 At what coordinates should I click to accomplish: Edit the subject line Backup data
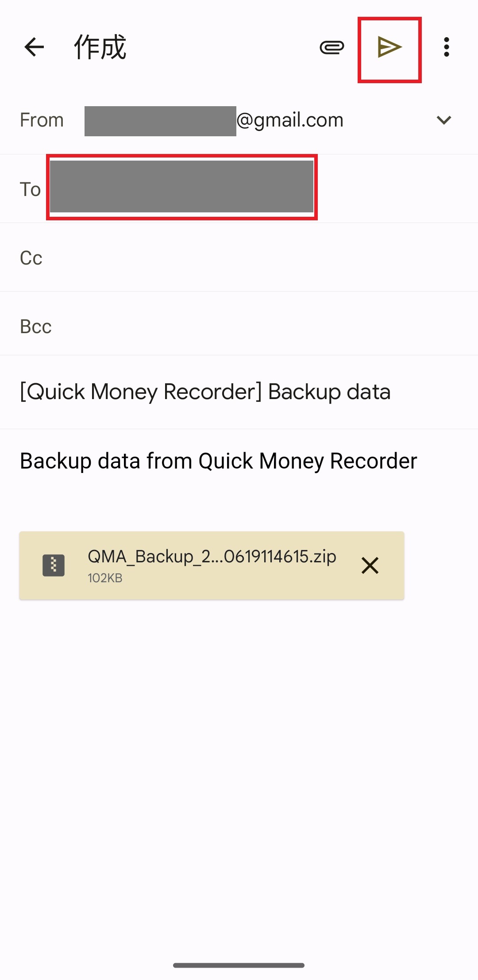tap(205, 392)
